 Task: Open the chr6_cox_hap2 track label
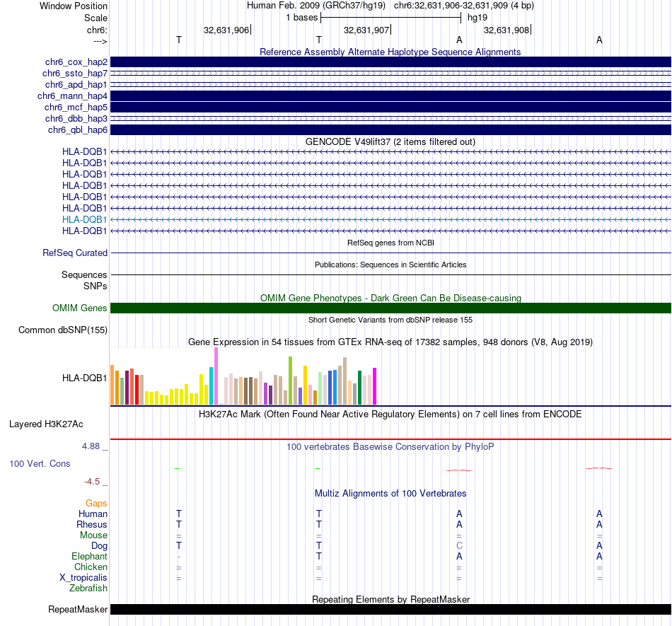76,62
